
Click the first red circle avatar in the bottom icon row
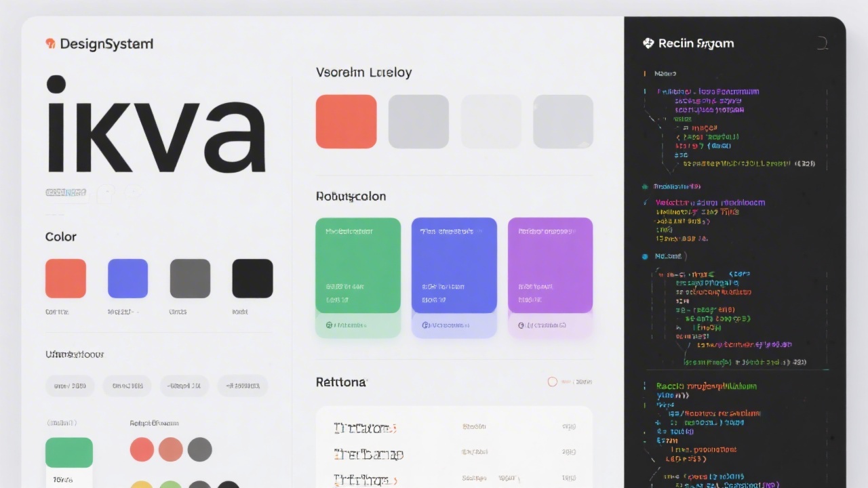tap(142, 449)
